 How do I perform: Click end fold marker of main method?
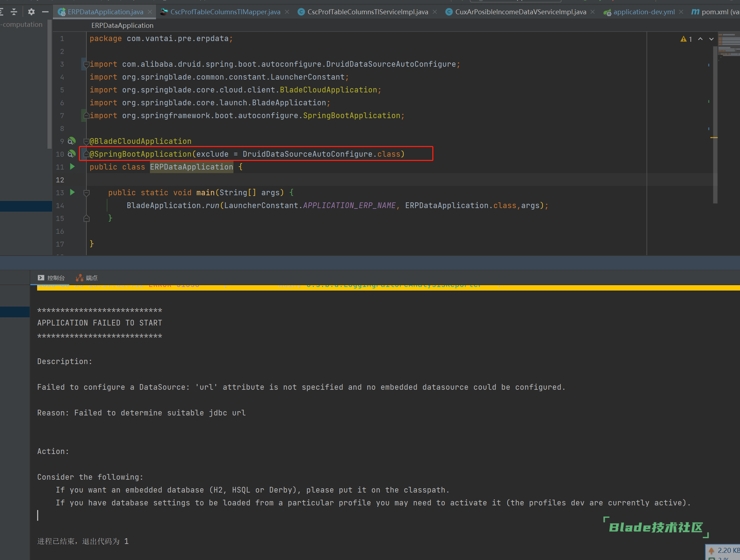pyautogui.click(x=86, y=218)
